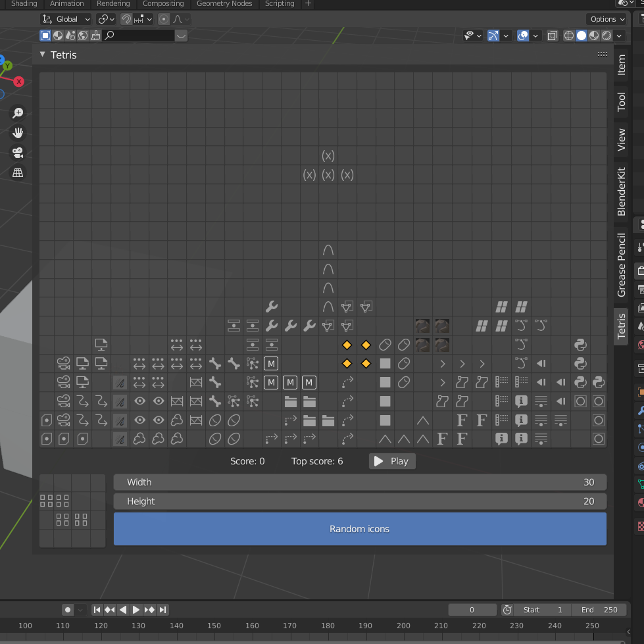Open the Item sidebar tab
Viewport: 644px width, 644px height.
[622, 65]
